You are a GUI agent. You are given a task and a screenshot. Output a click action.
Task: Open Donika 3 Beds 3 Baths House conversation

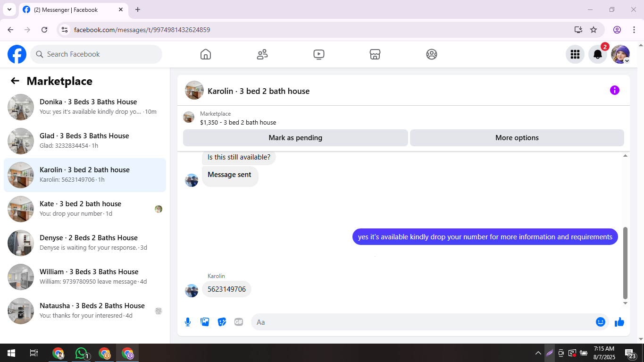(85, 107)
